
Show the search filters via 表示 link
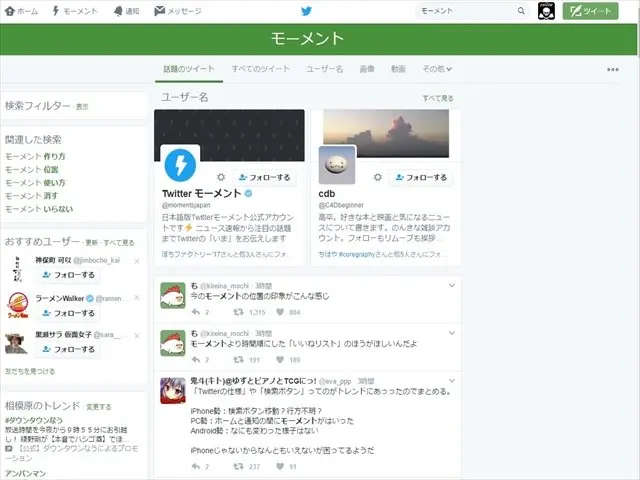coord(82,107)
